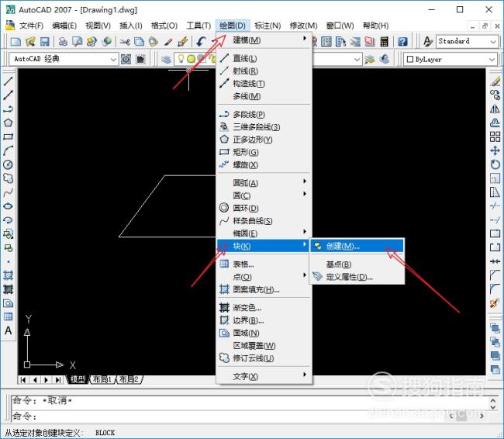The width and height of the screenshot is (504, 439).
Task: Switch to the 模型 tab
Action: pos(78,379)
